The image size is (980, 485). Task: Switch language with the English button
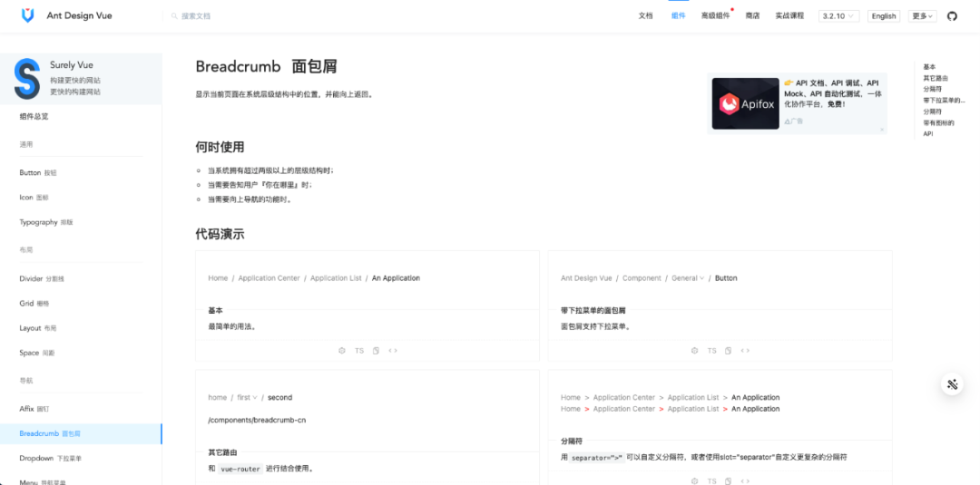(884, 16)
